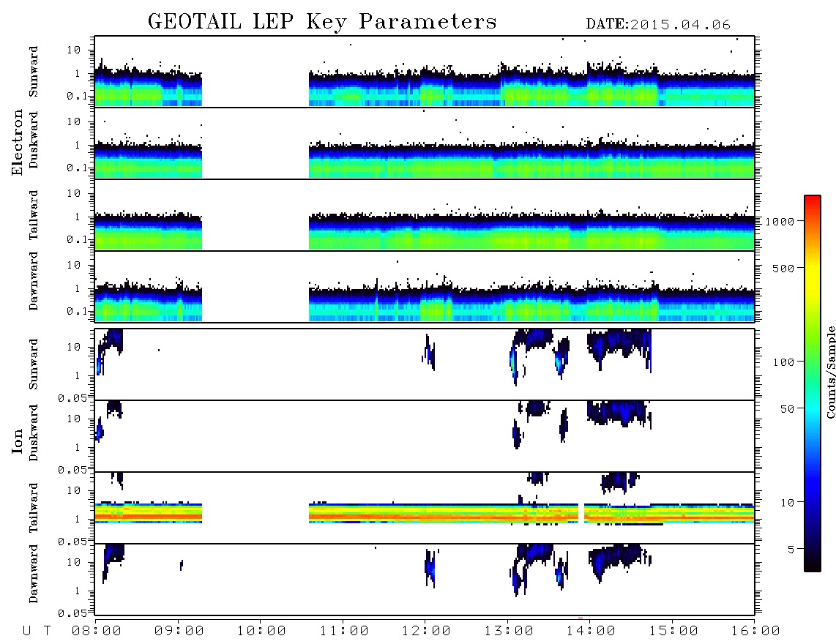Click the '13:00' time tick label
The height and width of the screenshot is (644, 836).
click(509, 632)
